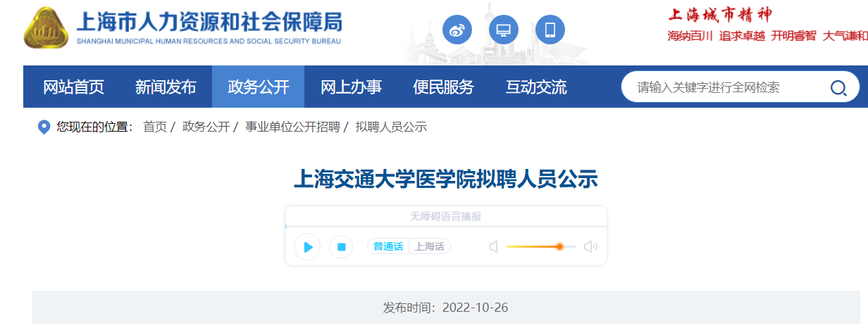This screenshot has height=335, width=868.
Task: Play the voice broadcast
Action: point(307,247)
